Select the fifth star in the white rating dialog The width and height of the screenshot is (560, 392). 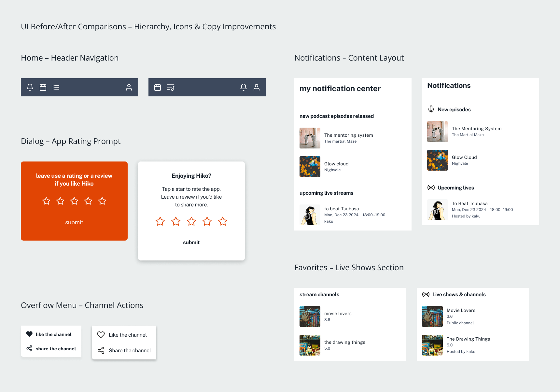point(223,221)
